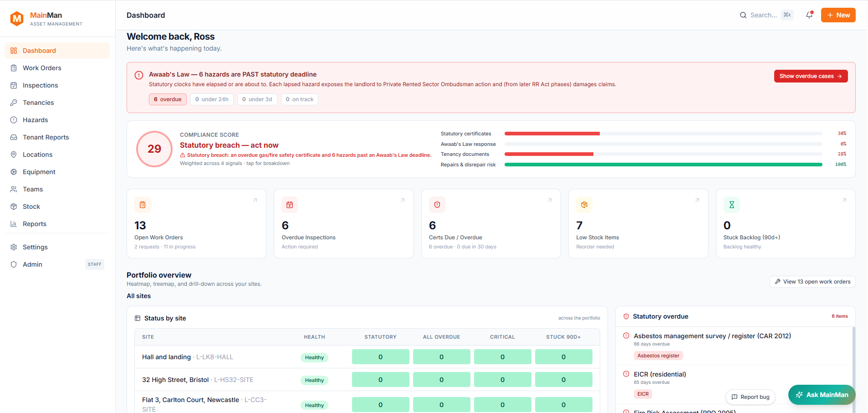Open Work Orders card arrow icon

point(255,200)
